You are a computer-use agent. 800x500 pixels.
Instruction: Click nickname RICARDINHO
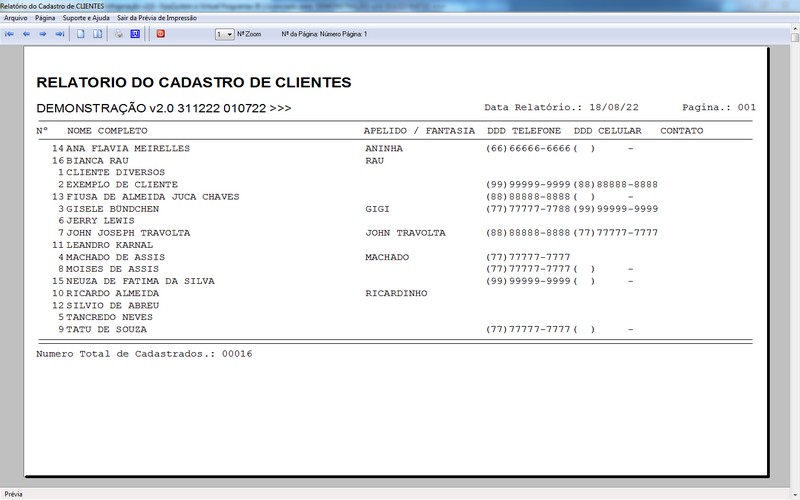[396, 293]
